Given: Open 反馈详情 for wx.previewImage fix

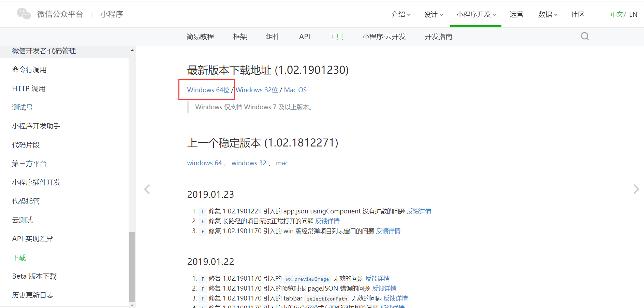Looking at the screenshot, I should pyautogui.click(x=378, y=279).
